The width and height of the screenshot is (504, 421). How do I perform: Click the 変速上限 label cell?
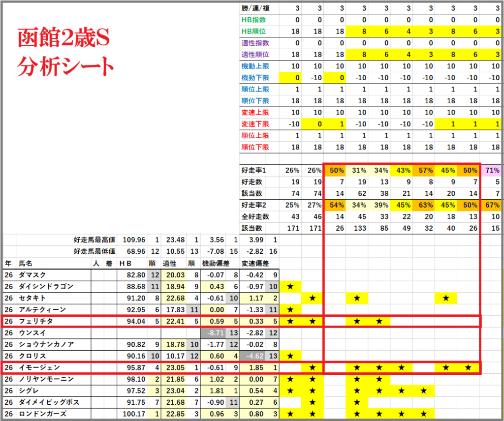click(255, 113)
